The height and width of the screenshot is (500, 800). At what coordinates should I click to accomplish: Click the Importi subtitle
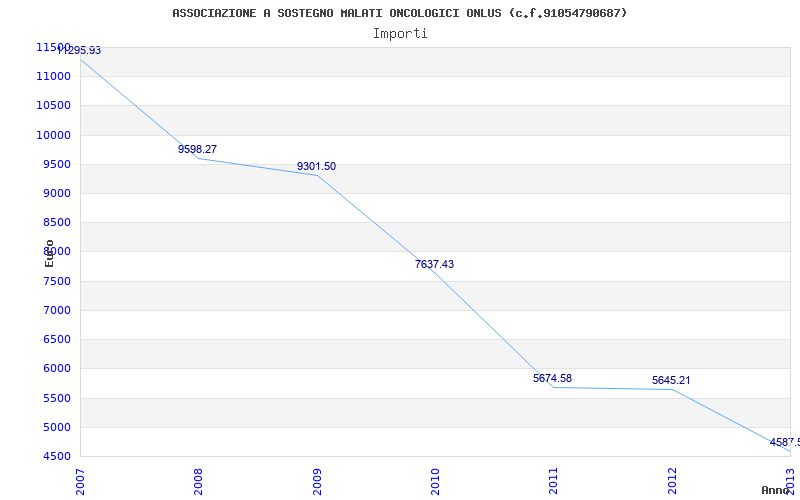[x=400, y=34]
